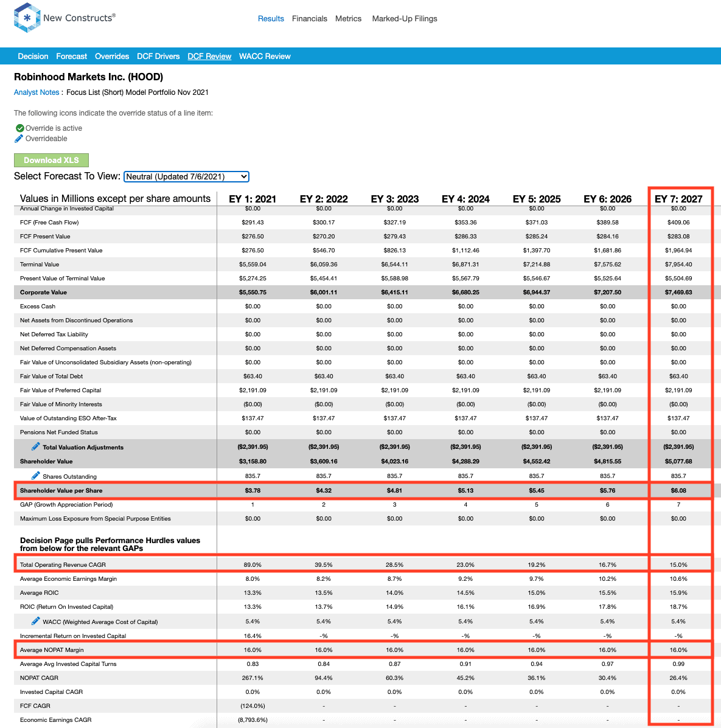Click the $7,954.40 terminal value cell
Image resolution: width=721 pixels, height=728 pixels.
[678, 264]
